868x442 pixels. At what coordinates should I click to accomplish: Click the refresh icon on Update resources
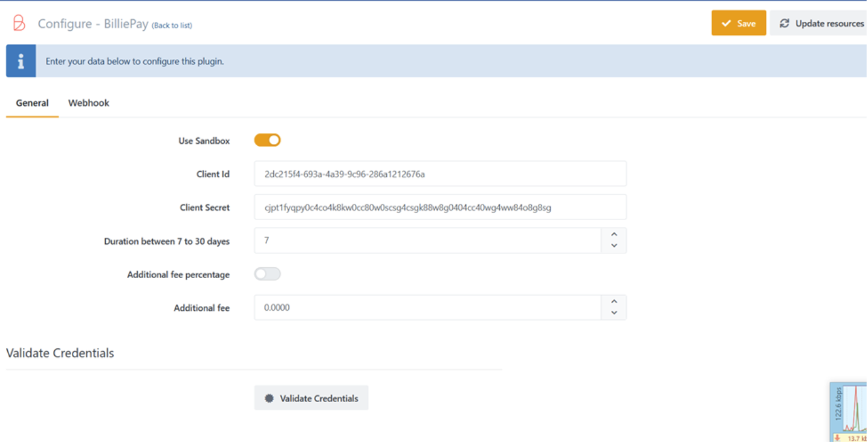785,24
